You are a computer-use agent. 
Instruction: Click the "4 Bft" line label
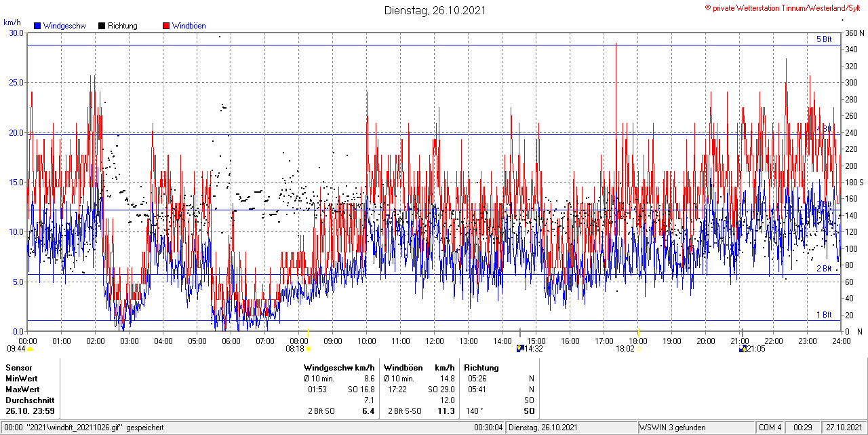[823, 128]
